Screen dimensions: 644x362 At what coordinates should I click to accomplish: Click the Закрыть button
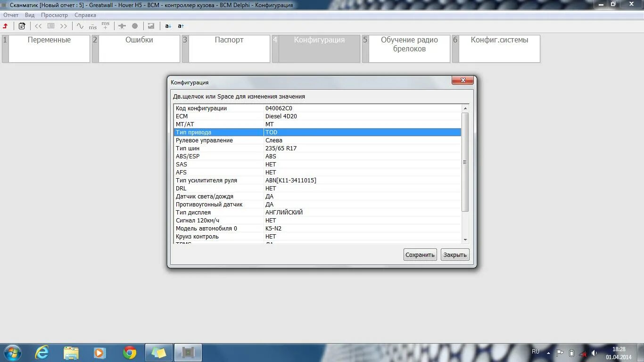click(455, 255)
